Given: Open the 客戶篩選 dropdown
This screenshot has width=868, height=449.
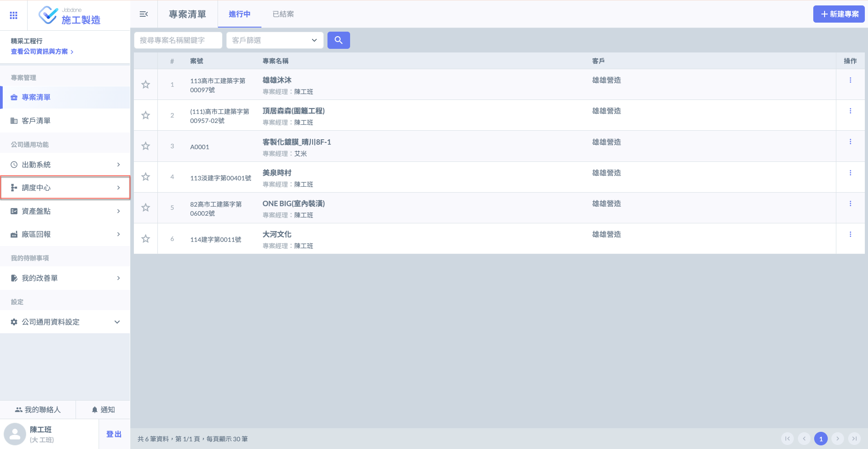Looking at the screenshot, I should tap(275, 40).
